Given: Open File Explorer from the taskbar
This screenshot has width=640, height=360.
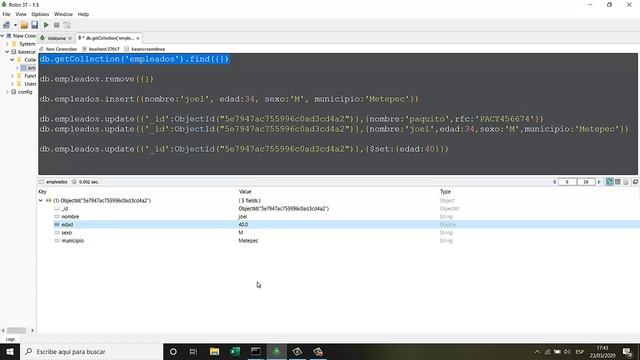Looking at the screenshot, I should coord(214,352).
